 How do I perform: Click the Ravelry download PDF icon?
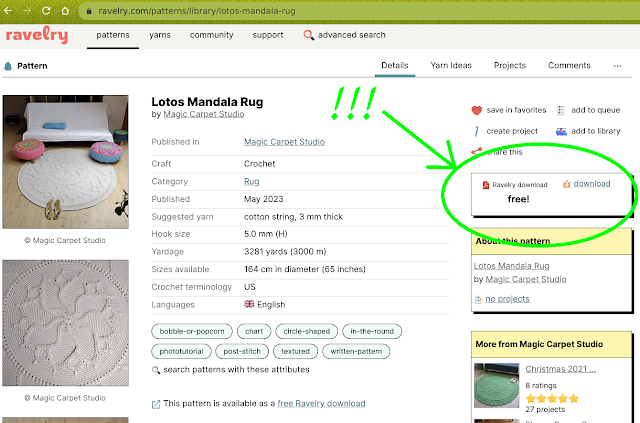click(486, 185)
